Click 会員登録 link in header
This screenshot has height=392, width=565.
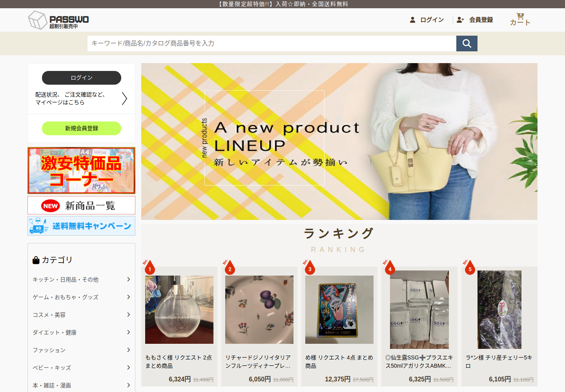481,20
